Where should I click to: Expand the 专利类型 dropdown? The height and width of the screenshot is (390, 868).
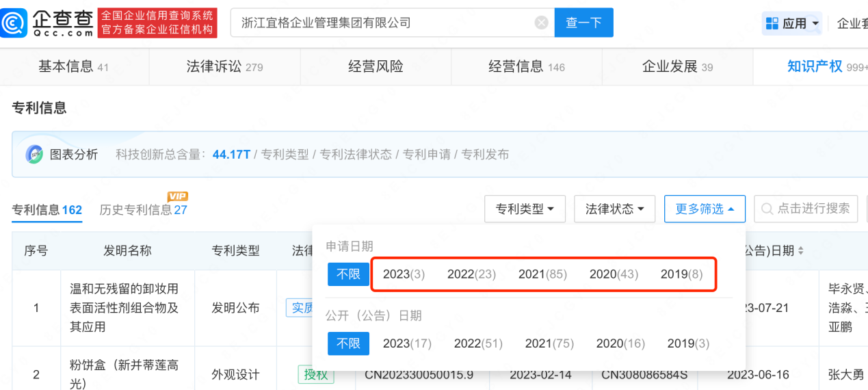[525, 209]
